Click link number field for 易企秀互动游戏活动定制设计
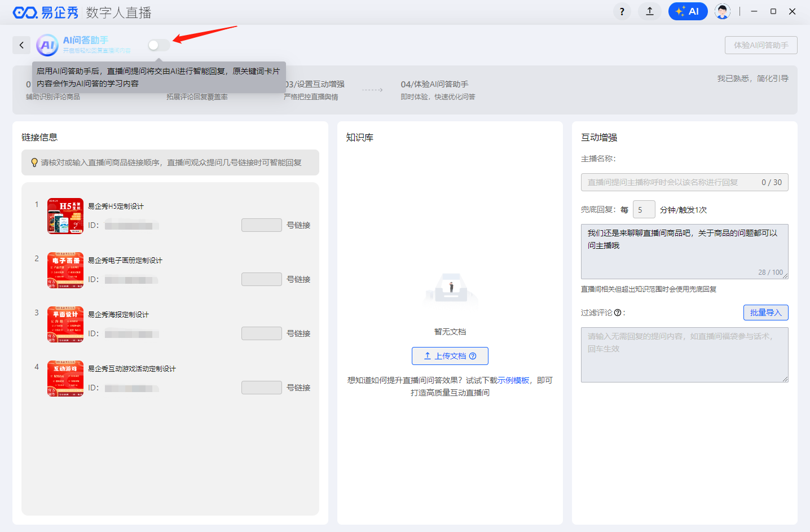The width and height of the screenshot is (810, 532). click(x=262, y=388)
